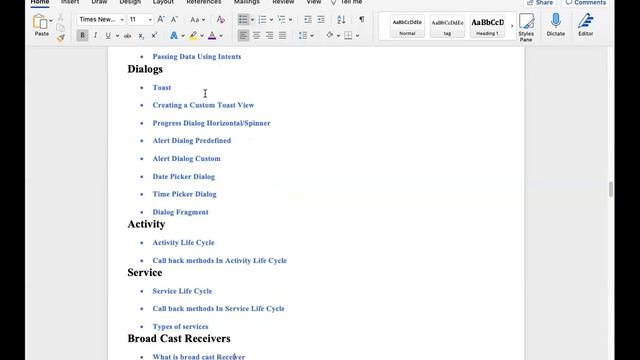The image size is (640, 360).
Task: Switch to the Mailings tab
Action: 247,2
